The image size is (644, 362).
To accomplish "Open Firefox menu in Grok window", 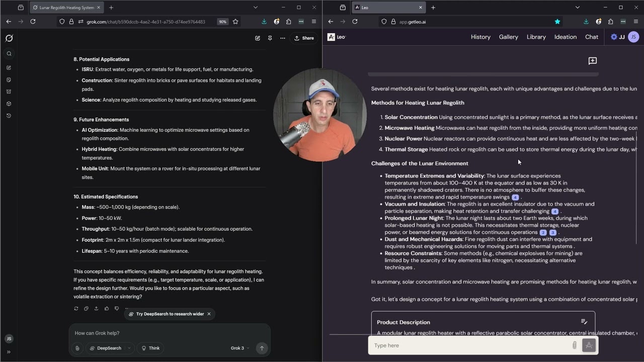I will coord(313,22).
